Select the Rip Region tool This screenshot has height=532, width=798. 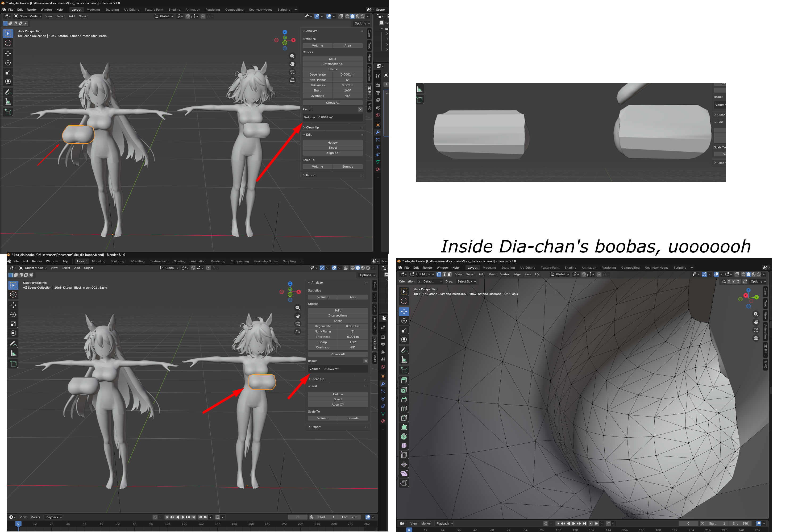(404, 483)
